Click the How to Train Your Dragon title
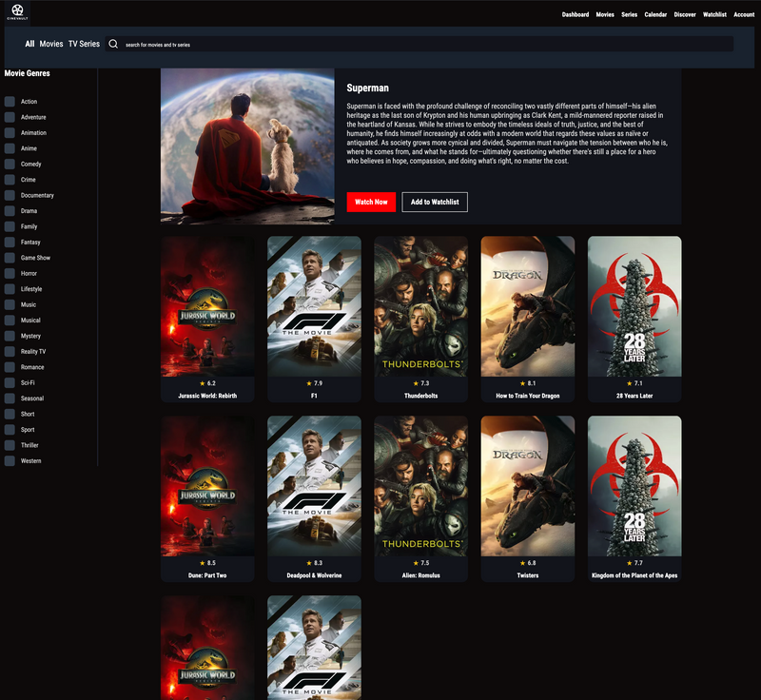Screen dimensions: 761x700 (x=528, y=396)
